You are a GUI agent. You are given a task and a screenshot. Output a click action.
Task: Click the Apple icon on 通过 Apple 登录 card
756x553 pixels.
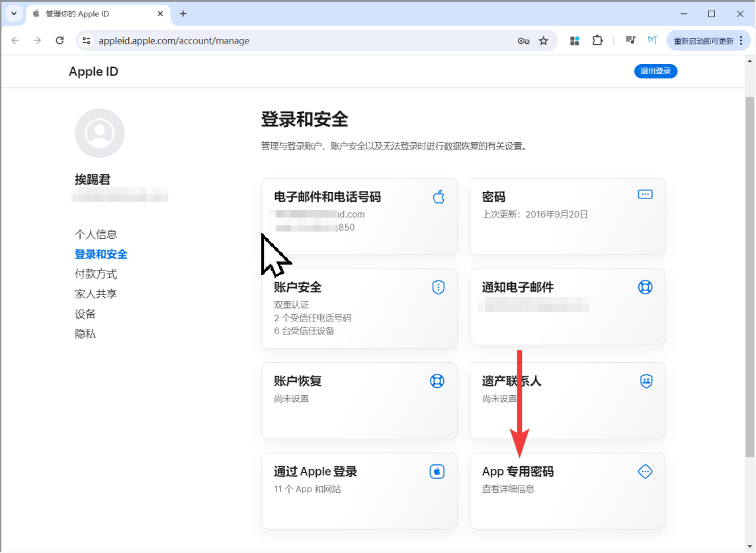point(437,471)
